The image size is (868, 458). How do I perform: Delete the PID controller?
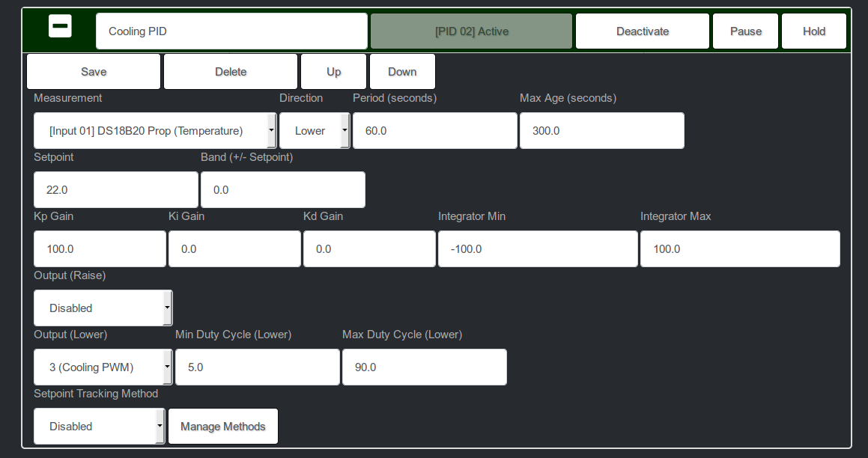click(230, 71)
